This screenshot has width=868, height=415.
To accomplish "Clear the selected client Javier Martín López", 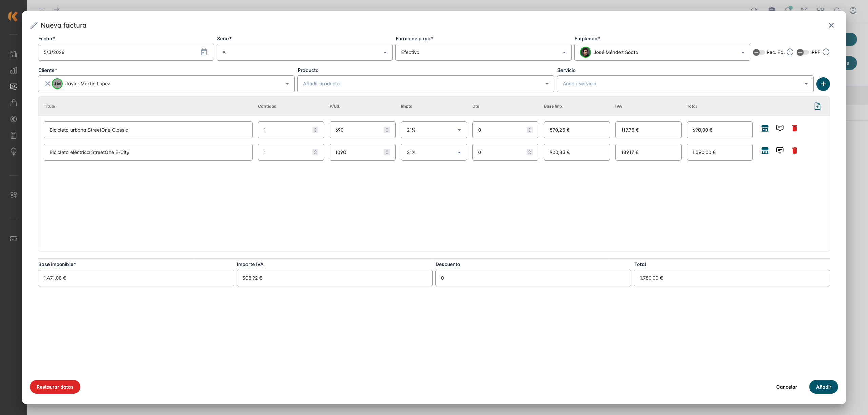I will [48, 84].
